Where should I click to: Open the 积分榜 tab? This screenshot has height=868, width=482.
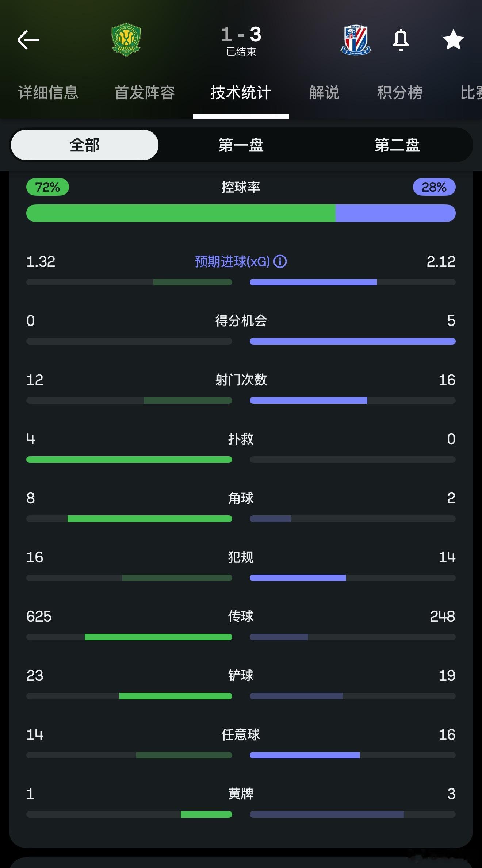[x=400, y=93]
